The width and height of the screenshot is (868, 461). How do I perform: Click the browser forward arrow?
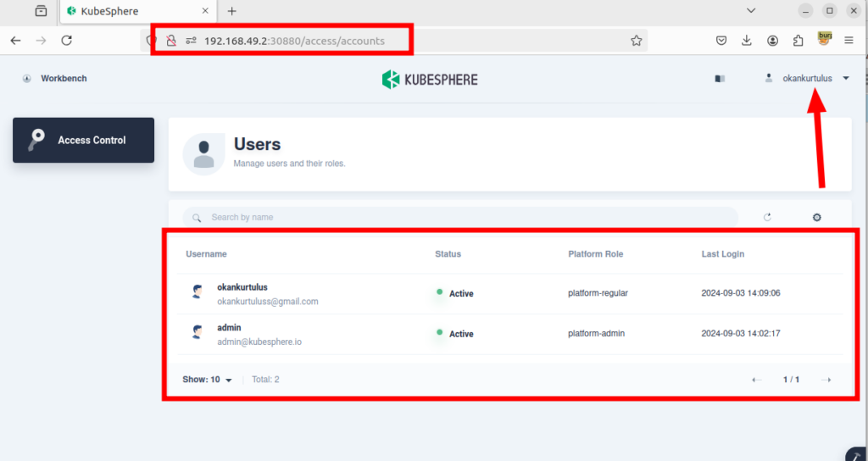pyautogui.click(x=41, y=41)
